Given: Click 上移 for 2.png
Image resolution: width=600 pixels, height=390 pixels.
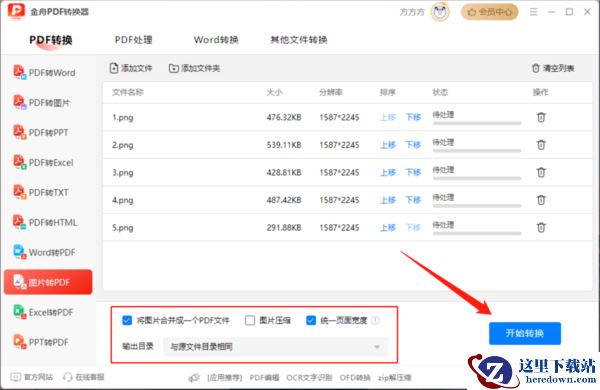Looking at the screenshot, I should 388,145.
